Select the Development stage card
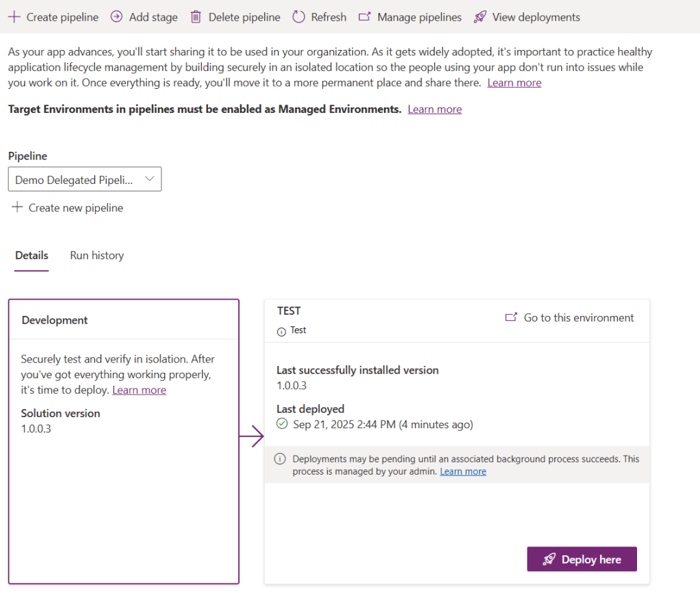 123,479
